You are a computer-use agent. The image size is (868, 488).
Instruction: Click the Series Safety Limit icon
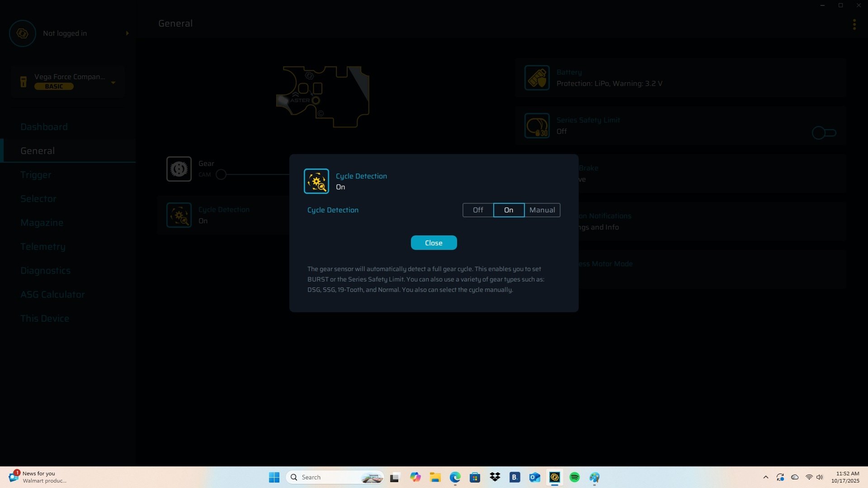[537, 126]
